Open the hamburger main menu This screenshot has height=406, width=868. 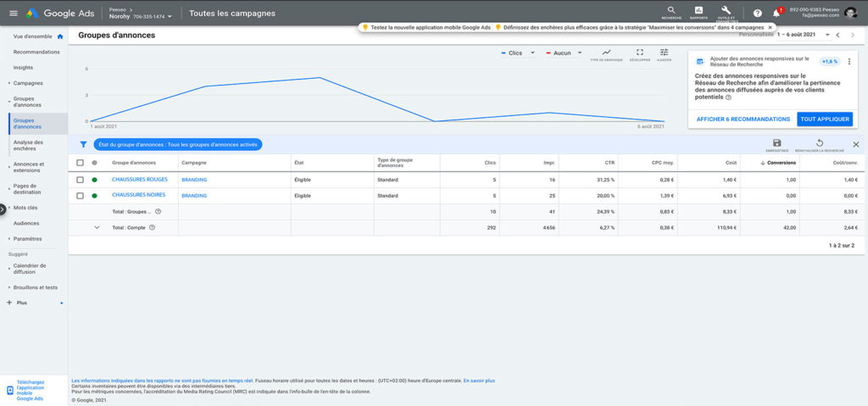[x=14, y=14]
